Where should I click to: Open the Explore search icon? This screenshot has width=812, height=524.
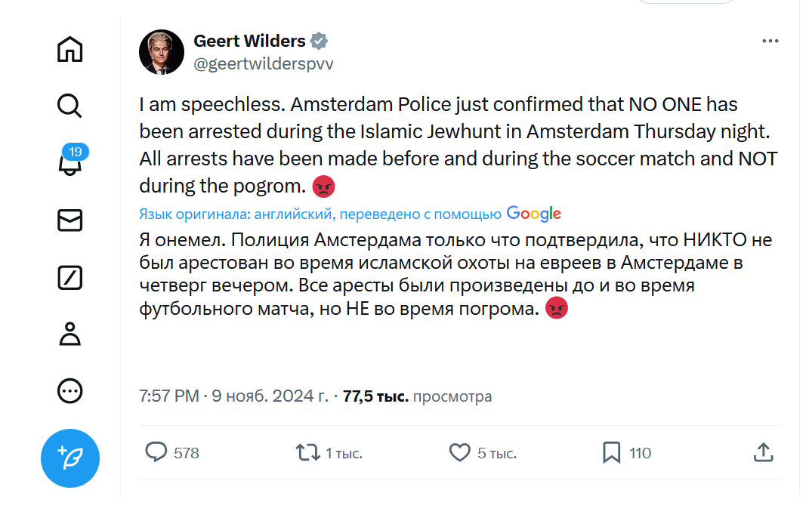pyautogui.click(x=70, y=106)
